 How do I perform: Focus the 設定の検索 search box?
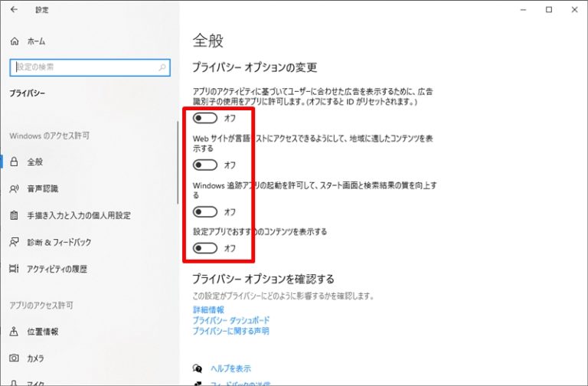click(90, 67)
